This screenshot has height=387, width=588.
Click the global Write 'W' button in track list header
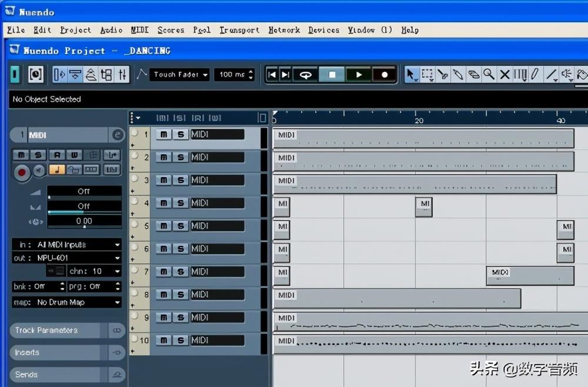(215, 118)
